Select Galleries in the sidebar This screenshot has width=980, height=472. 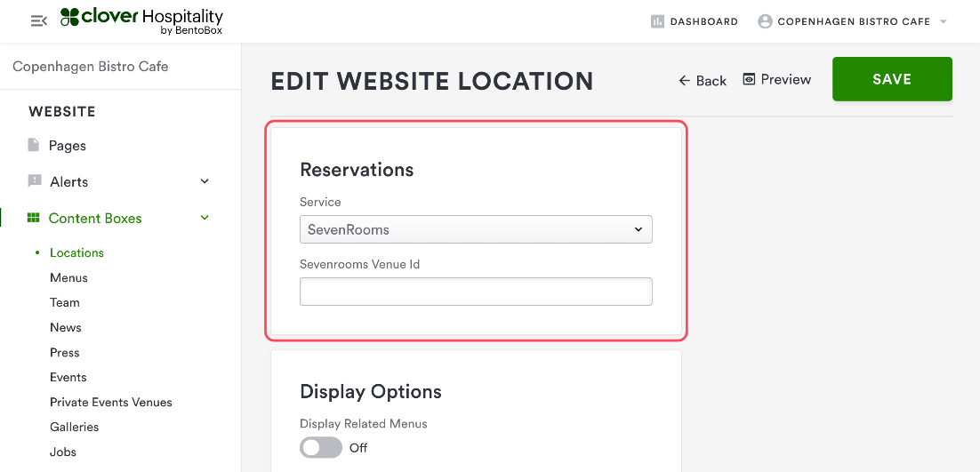(x=75, y=427)
